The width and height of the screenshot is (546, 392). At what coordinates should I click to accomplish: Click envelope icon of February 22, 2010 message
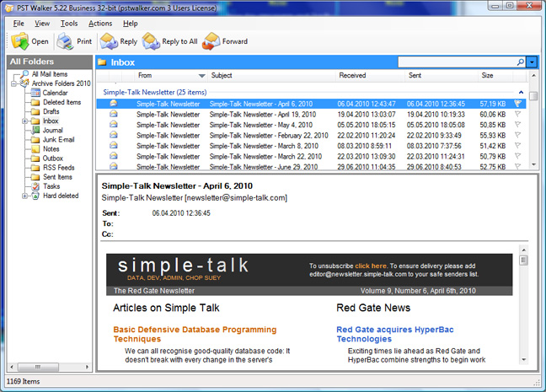pyautogui.click(x=114, y=135)
